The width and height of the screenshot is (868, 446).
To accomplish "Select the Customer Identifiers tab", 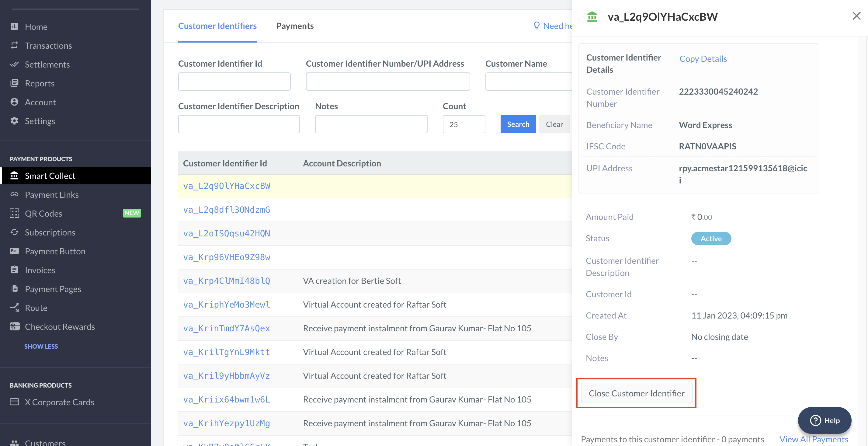I will click(217, 26).
